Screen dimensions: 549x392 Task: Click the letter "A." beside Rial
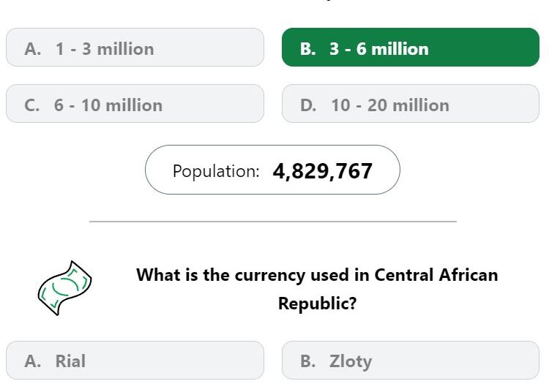(33, 361)
